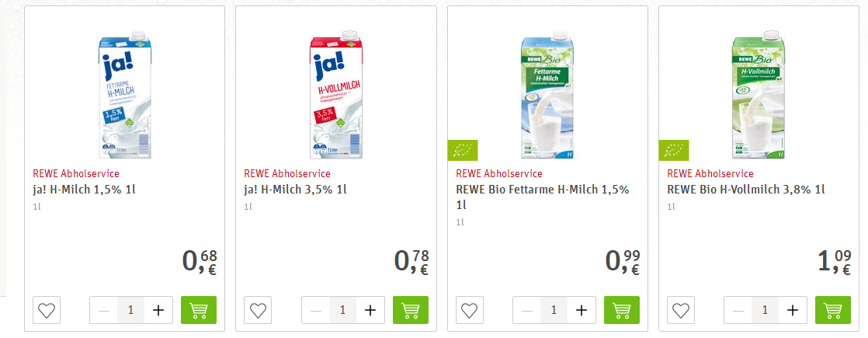Increase quantity of ja! H-Milch 1,5%
This screenshot has height=338, width=868.
pos(158,310)
